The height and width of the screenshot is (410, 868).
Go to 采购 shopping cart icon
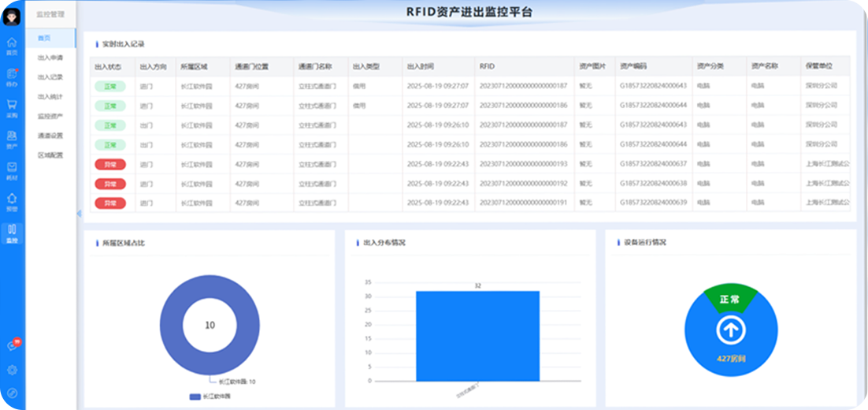(x=12, y=106)
